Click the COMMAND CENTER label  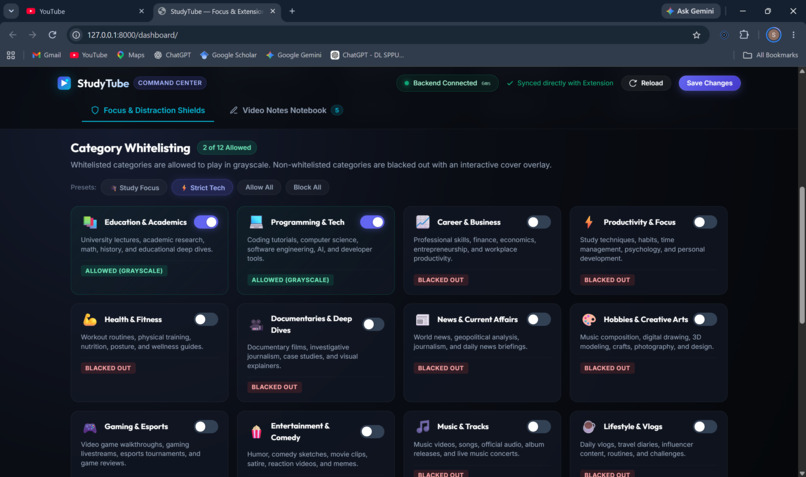170,83
